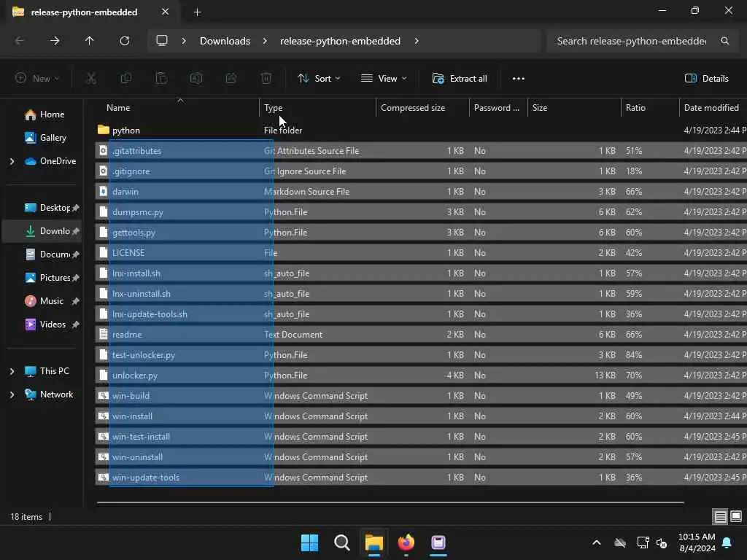Add a new tab with plus button
This screenshot has width=747, height=560.
(x=197, y=12)
